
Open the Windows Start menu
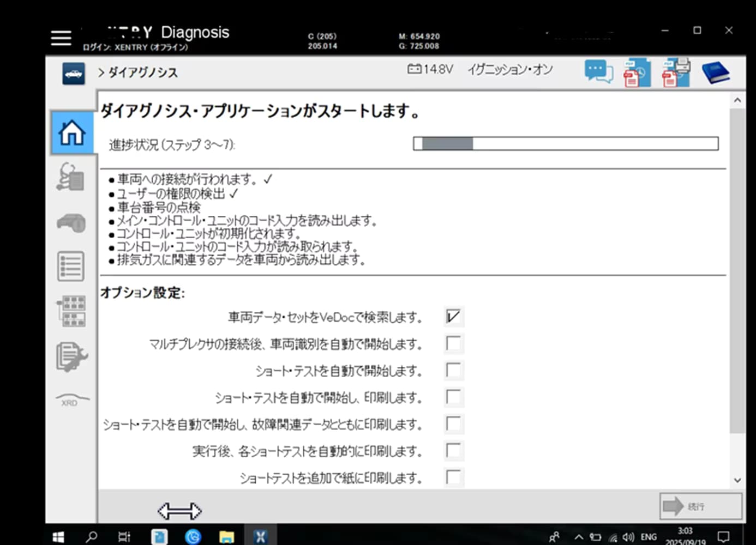tap(58, 537)
